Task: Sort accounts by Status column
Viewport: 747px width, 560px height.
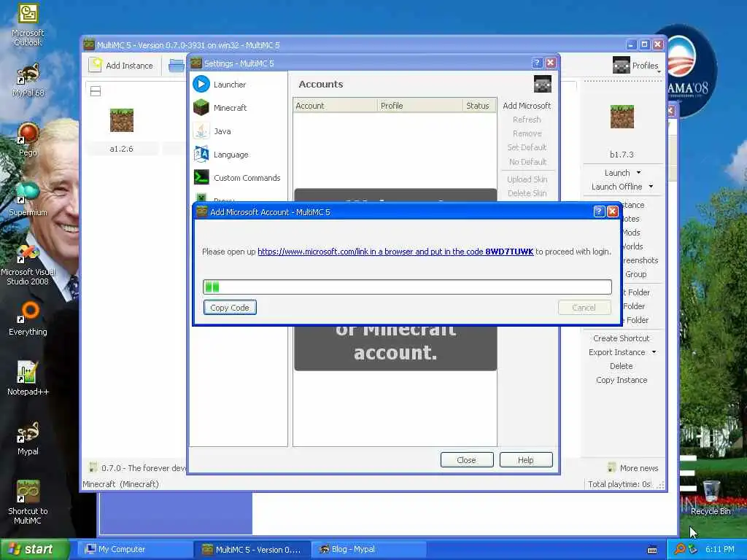Action: [479, 106]
